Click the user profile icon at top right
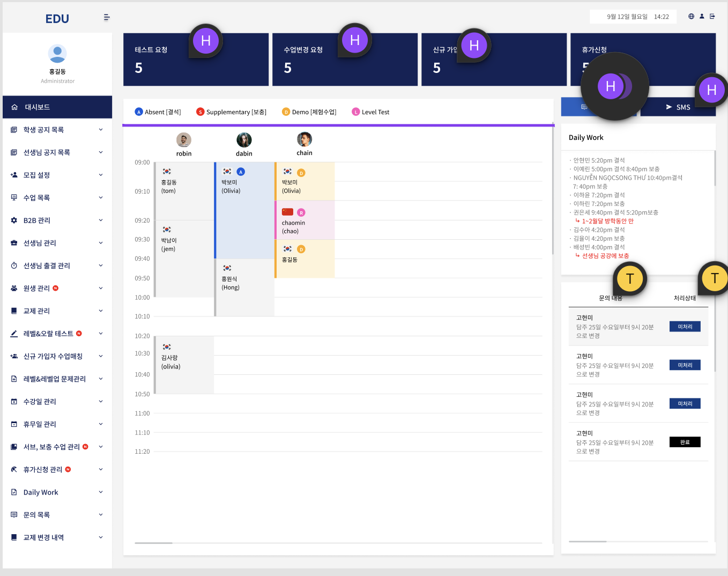 702,16
